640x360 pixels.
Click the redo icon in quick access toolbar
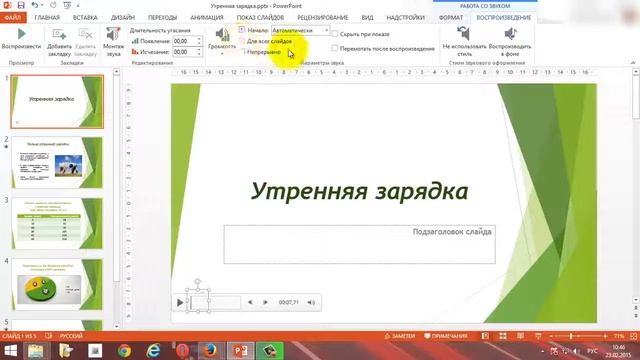(x=53, y=5)
